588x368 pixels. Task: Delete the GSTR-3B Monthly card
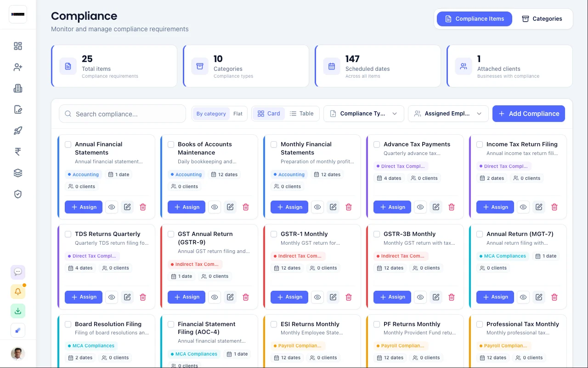[452, 297]
